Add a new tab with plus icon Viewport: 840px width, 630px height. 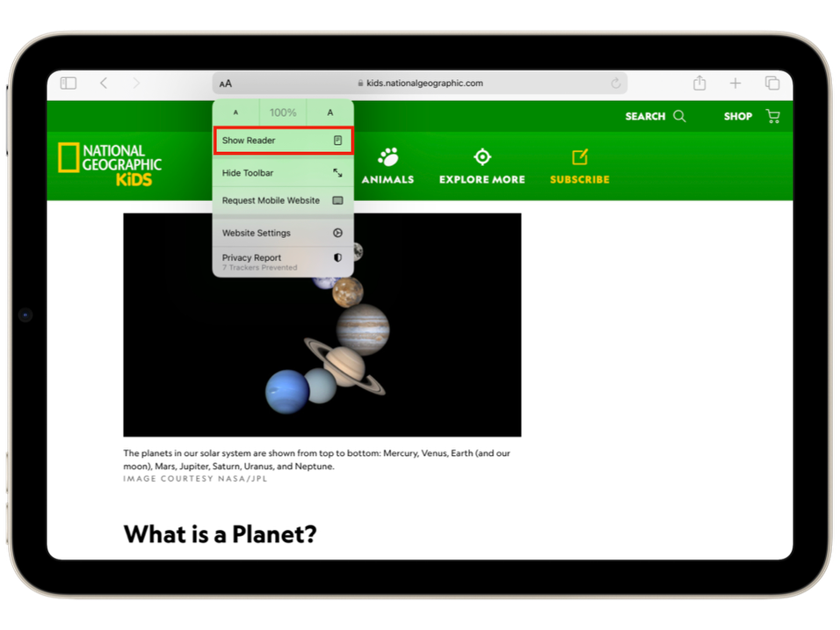coord(735,83)
